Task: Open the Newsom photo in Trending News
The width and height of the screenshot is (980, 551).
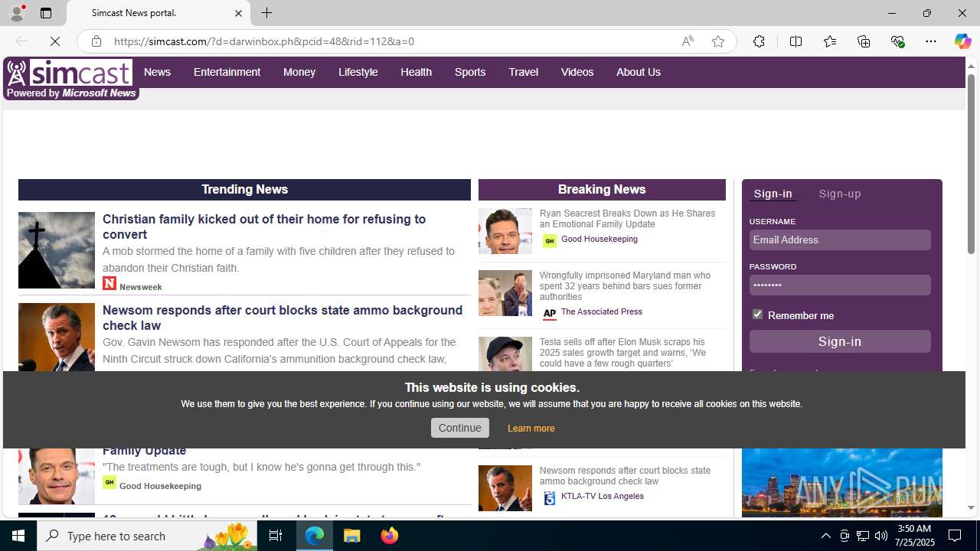Action: [x=57, y=337]
